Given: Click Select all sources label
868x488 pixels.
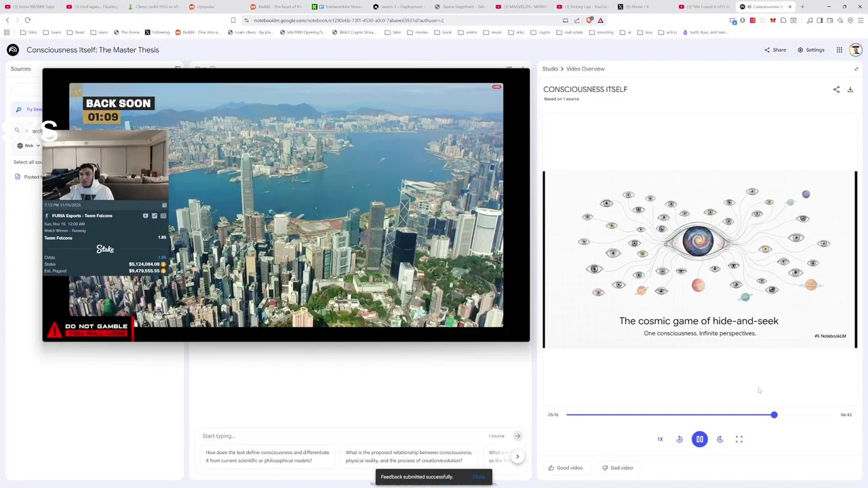Looking at the screenshot, I should click(x=28, y=162).
